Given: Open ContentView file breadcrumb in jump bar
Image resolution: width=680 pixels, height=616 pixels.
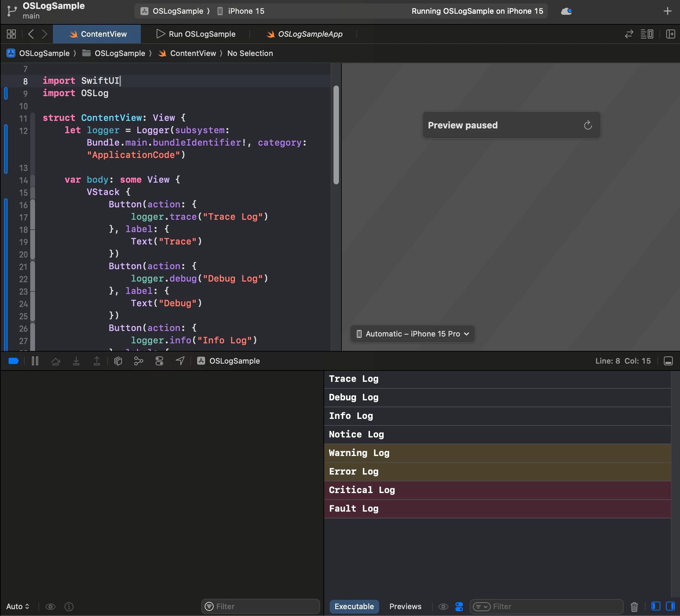Looking at the screenshot, I should 187,53.
